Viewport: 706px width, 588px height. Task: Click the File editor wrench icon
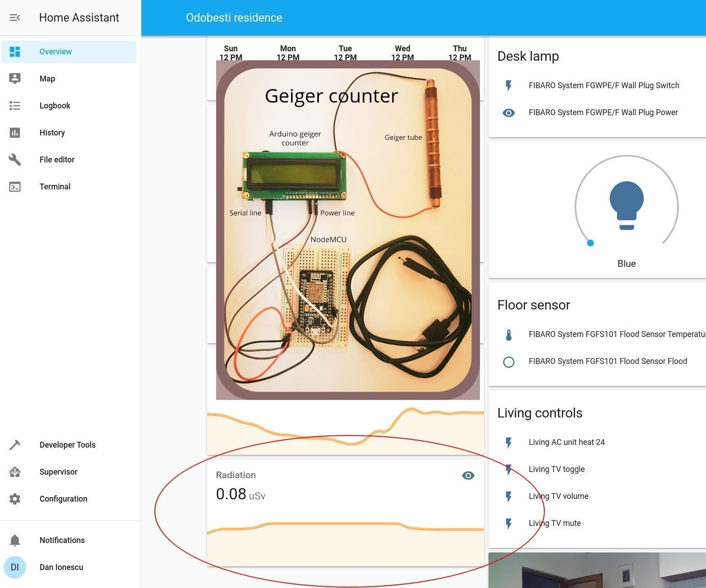pyautogui.click(x=15, y=160)
